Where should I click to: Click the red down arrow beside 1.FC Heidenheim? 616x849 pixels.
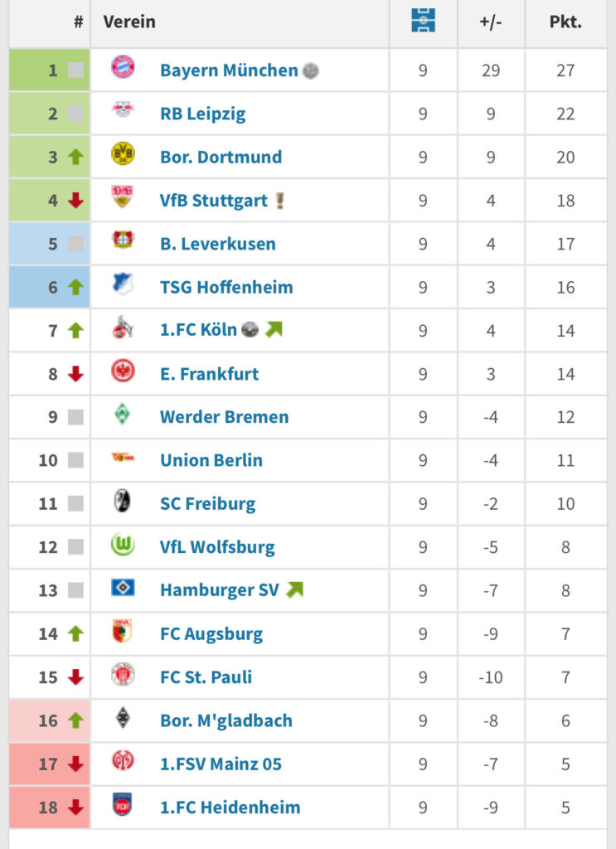[76, 807]
